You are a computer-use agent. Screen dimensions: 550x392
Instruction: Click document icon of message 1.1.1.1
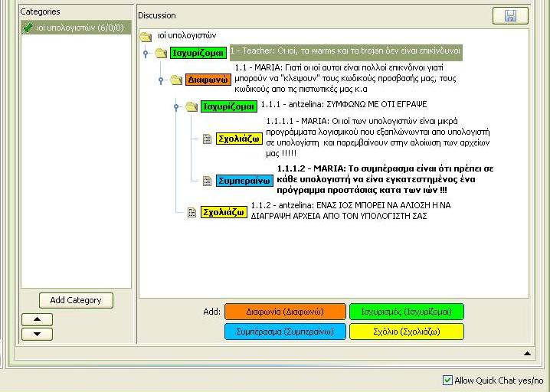[207, 139]
